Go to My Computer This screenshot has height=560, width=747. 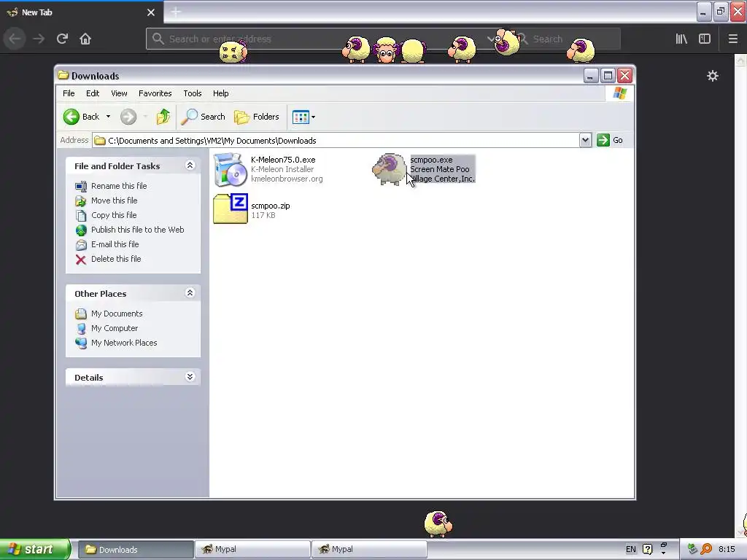pos(115,328)
